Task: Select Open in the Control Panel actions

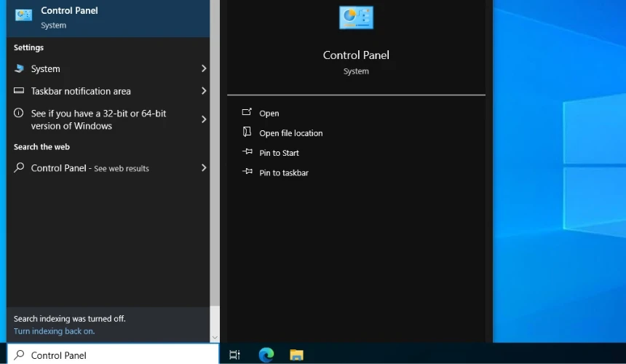Action: point(269,114)
